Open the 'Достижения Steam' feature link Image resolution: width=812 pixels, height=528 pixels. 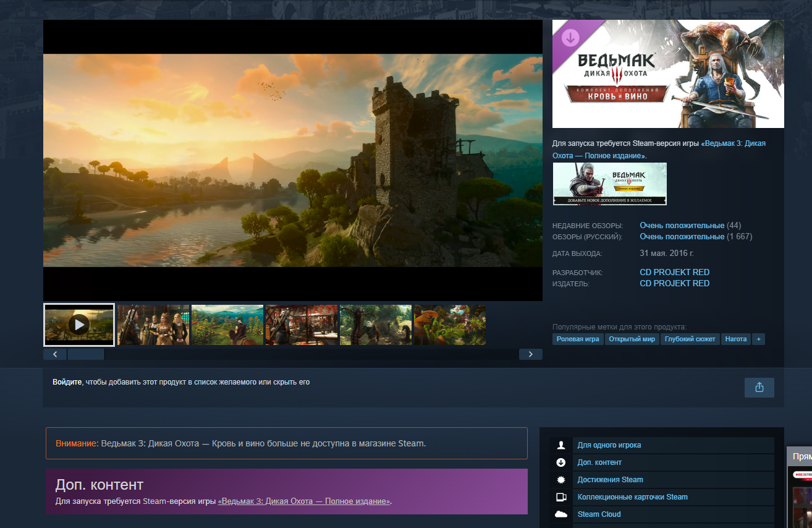(x=610, y=480)
